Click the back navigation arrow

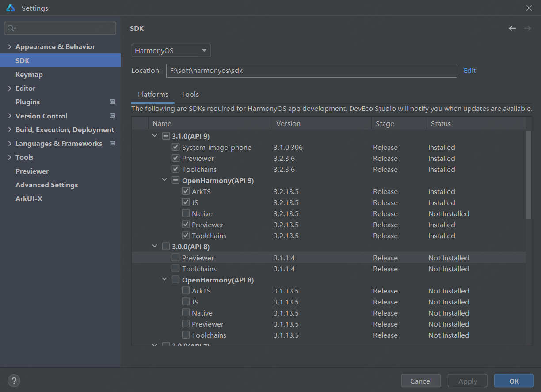click(512, 28)
